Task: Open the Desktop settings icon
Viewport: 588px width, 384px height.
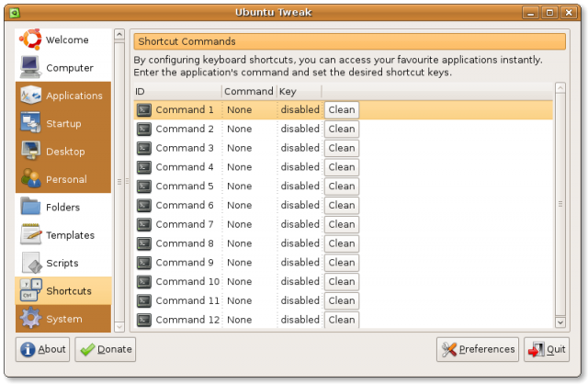Action: 30,151
